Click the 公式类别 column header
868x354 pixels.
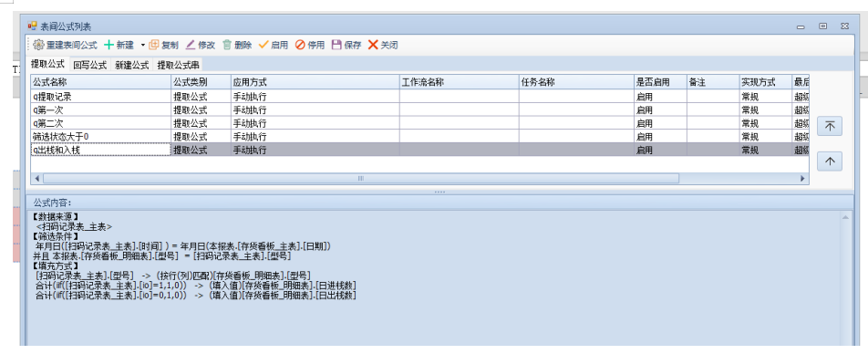tap(201, 82)
